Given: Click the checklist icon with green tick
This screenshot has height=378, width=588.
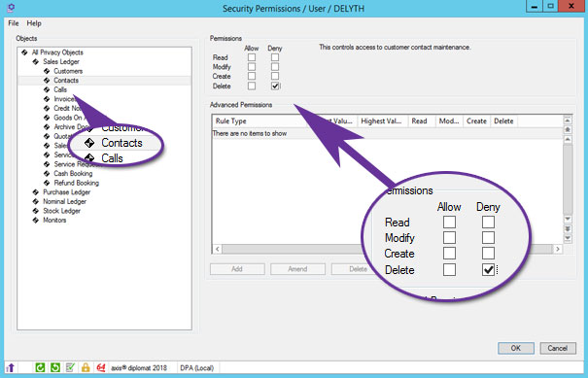Looking at the screenshot, I should coord(70,367).
